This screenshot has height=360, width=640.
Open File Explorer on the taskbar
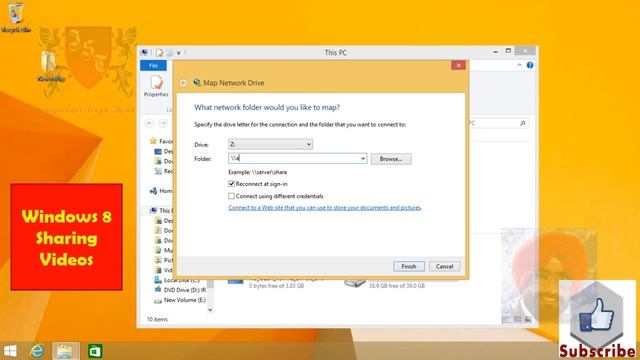[x=65, y=351]
